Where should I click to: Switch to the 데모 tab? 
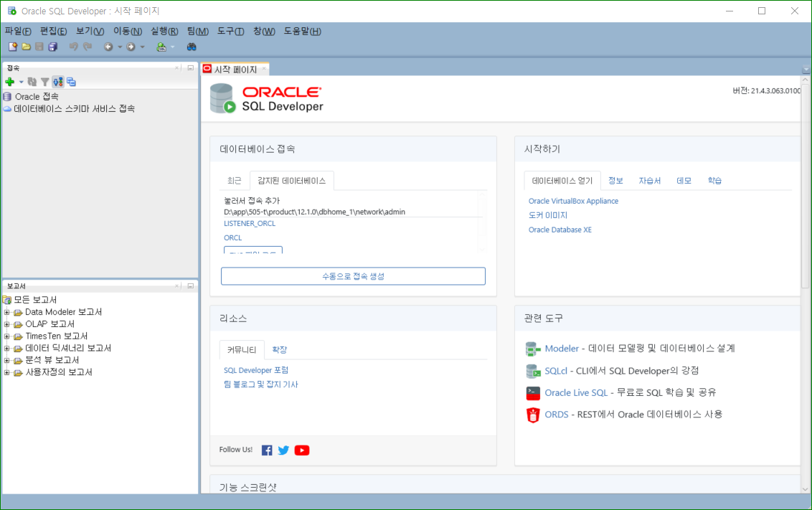684,181
